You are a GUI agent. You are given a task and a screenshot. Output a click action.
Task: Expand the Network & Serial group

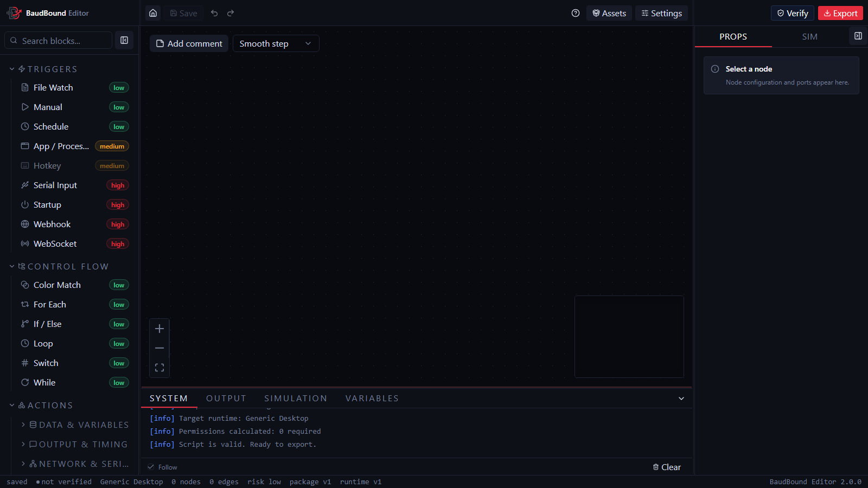(x=75, y=464)
